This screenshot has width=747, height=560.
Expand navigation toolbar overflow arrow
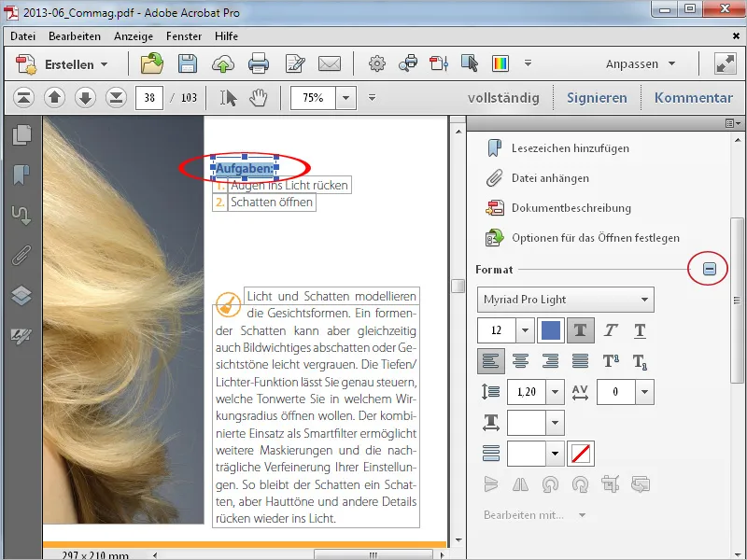(x=372, y=98)
